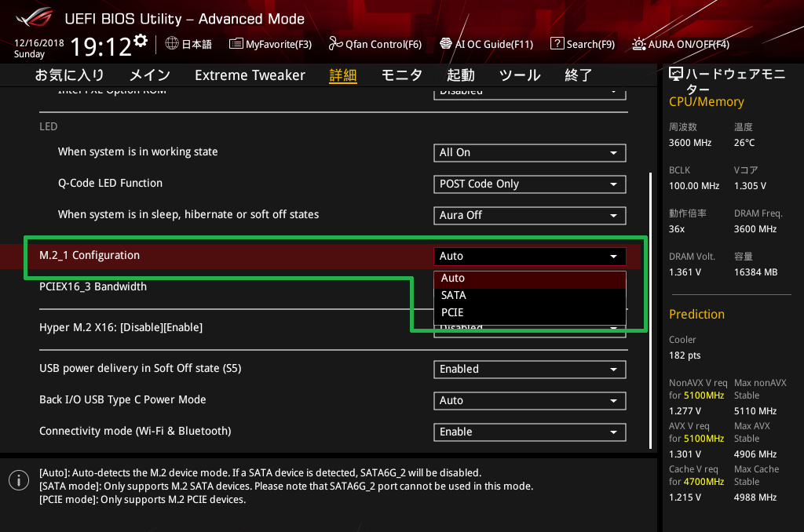804x532 pixels.
Task: Click the Max Cache 4988 MHz value
Action: coord(755,497)
